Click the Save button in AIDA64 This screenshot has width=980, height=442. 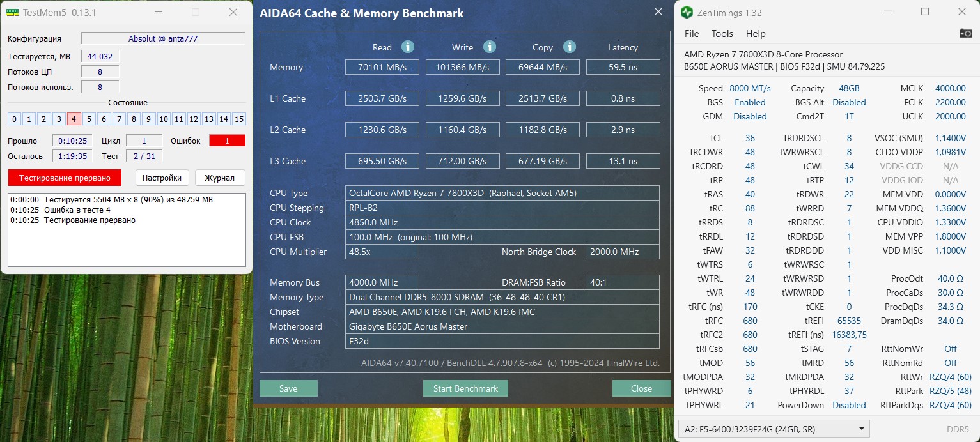point(288,388)
